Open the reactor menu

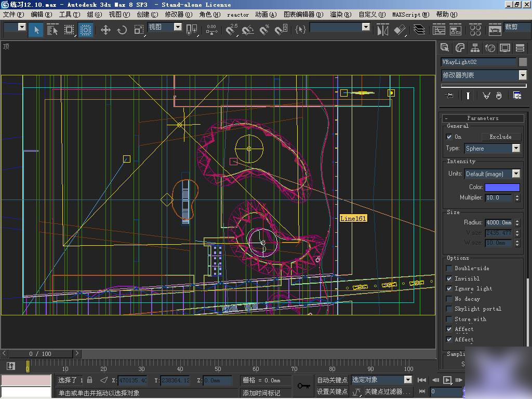tap(237, 15)
